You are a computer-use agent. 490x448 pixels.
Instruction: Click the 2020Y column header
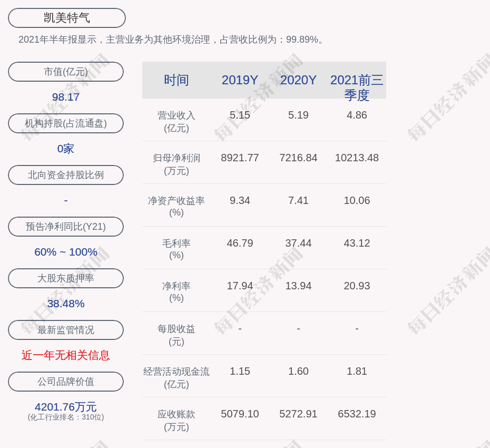(x=298, y=80)
